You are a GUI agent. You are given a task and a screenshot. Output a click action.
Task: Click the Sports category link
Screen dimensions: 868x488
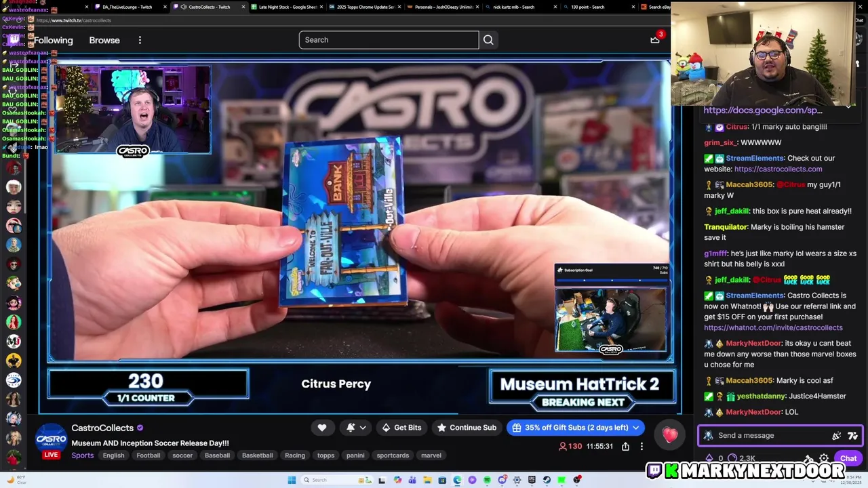click(x=83, y=455)
